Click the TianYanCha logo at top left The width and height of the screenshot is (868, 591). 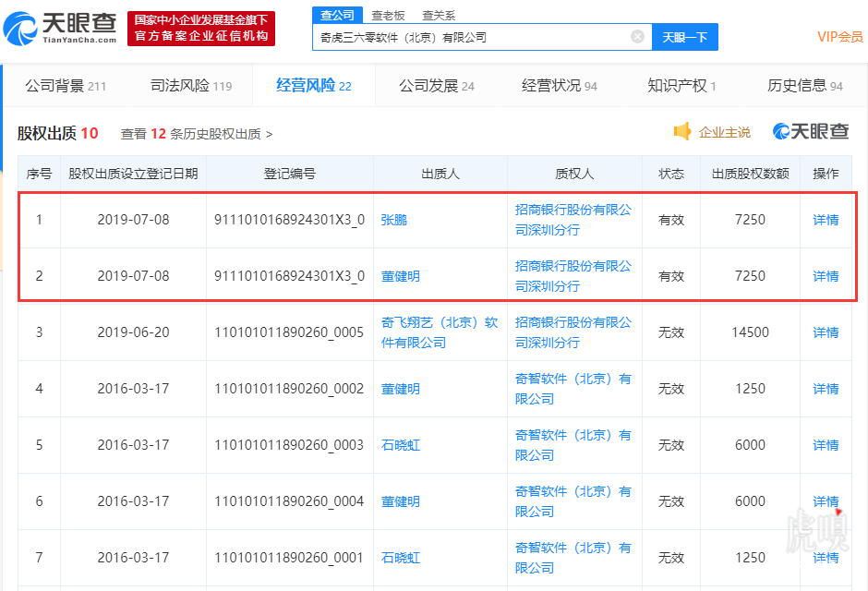(x=60, y=28)
